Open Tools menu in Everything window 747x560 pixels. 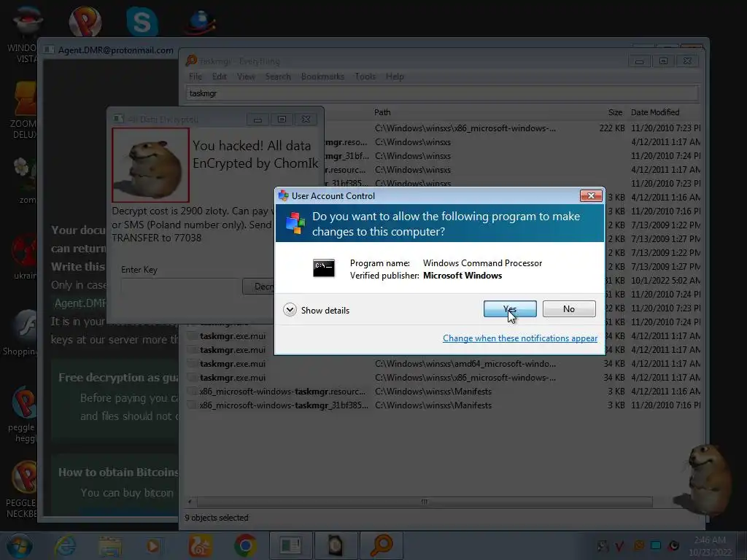coord(365,76)
